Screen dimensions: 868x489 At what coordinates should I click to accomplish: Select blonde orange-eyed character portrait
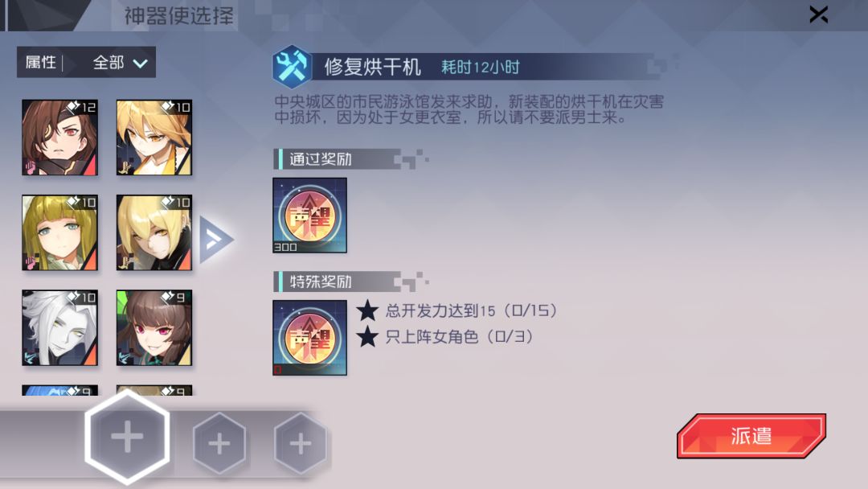(x=154, y=138)
